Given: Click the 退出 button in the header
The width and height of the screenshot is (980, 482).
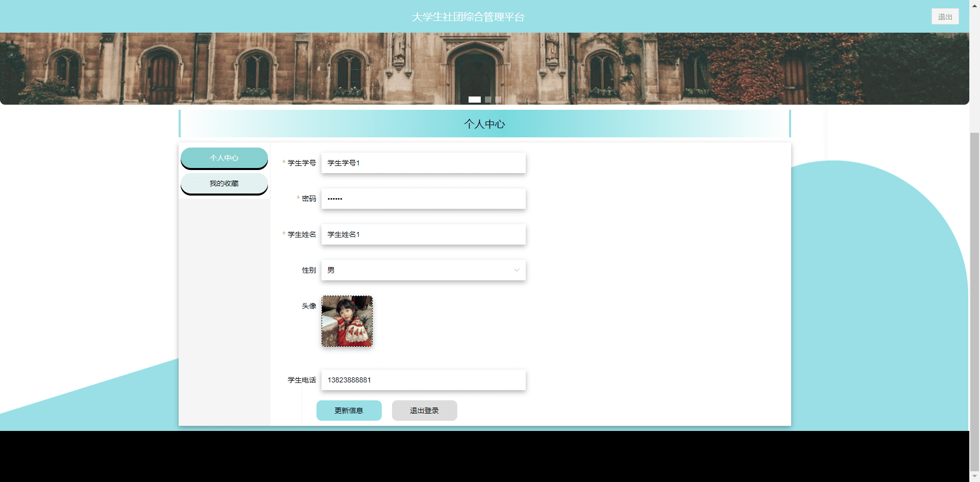Looking at the screenshot, I should (945, 16).
